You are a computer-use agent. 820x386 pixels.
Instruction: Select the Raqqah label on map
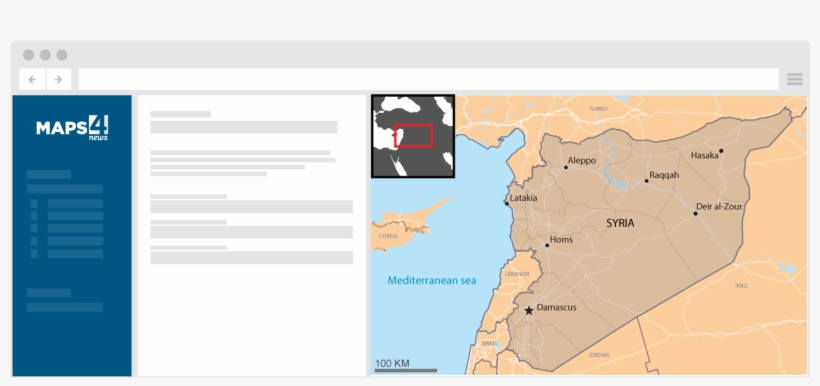(x=664, y=175)
